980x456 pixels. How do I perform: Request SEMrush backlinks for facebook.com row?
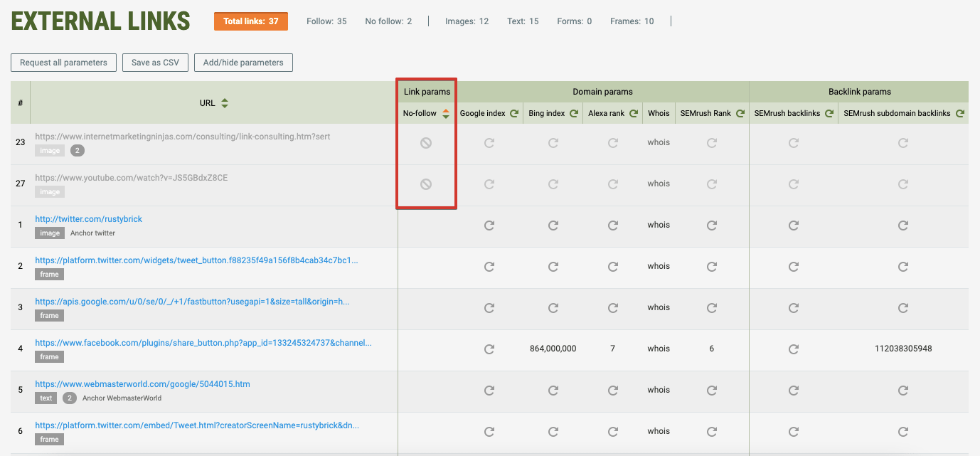(x=794, y=349)
